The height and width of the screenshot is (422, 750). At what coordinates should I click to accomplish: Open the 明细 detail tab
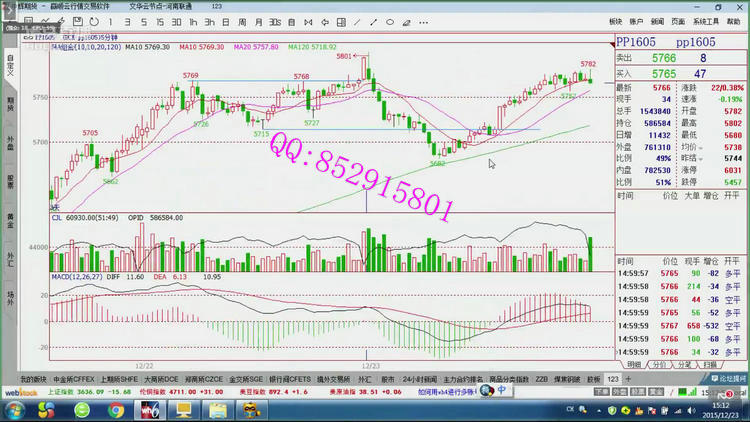click(x=634, y=365)
